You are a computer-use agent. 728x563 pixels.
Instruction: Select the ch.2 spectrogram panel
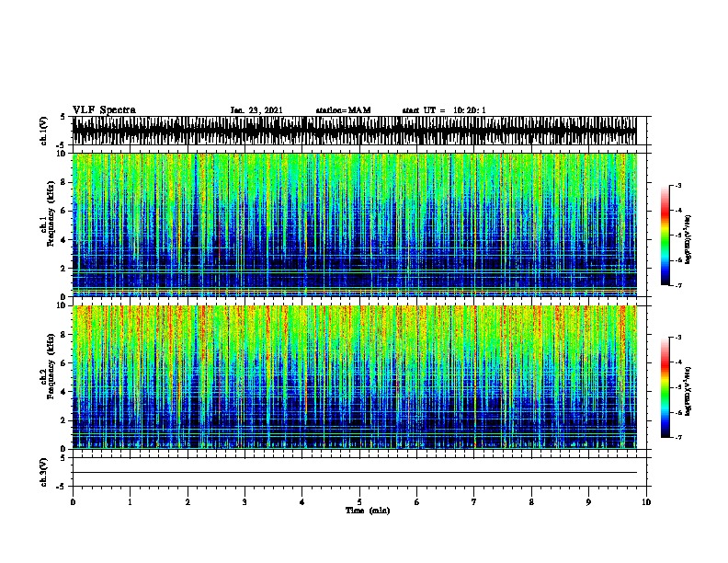tap(355, 377)
